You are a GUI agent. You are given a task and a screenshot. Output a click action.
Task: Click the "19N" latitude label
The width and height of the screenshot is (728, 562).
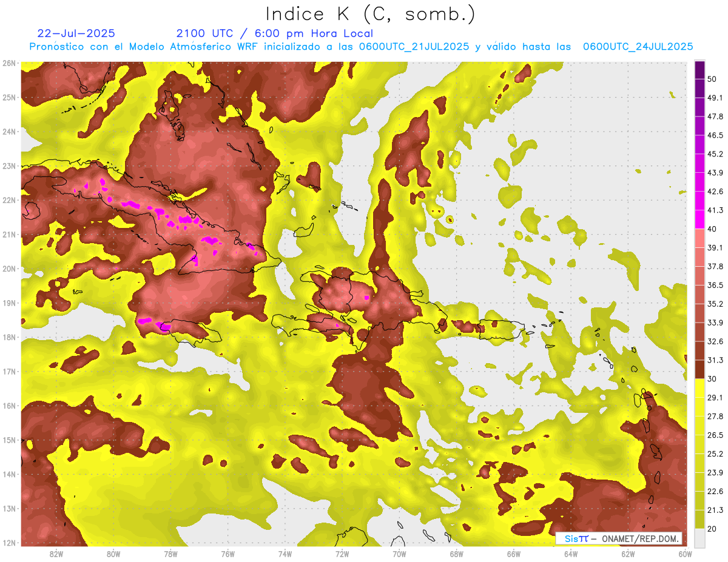9,303
